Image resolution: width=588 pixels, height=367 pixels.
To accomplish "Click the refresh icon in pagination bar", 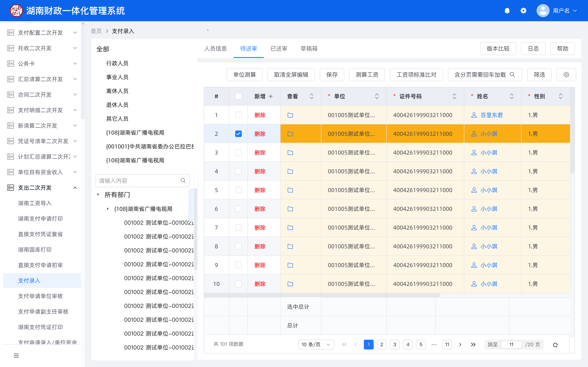I will pos(555,345).
